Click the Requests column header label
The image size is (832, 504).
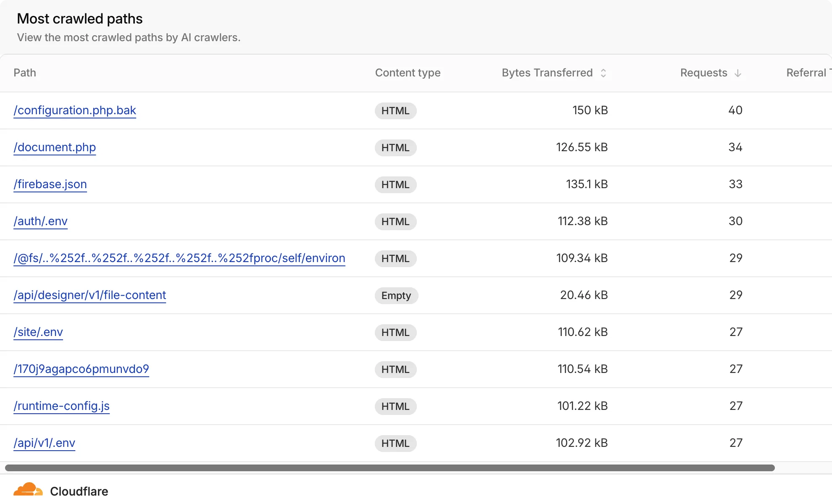(x=703, y=73)
